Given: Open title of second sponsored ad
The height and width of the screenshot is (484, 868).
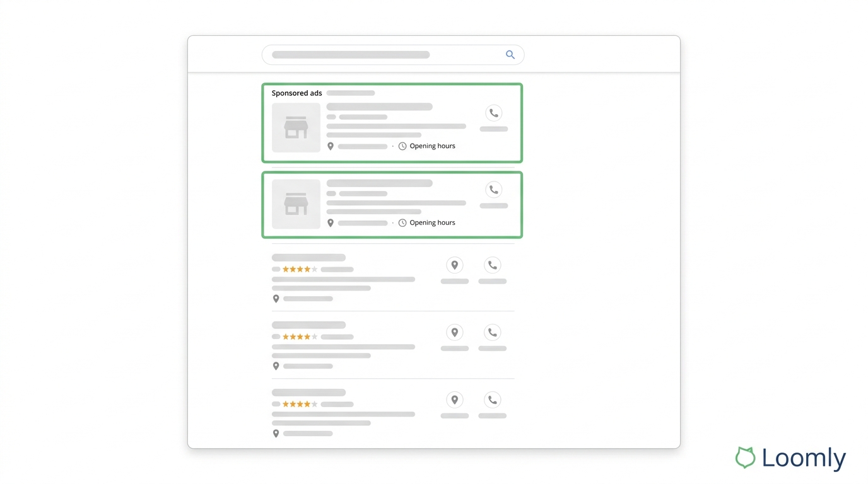Looking at the screenshot, I should coord(379,183).
